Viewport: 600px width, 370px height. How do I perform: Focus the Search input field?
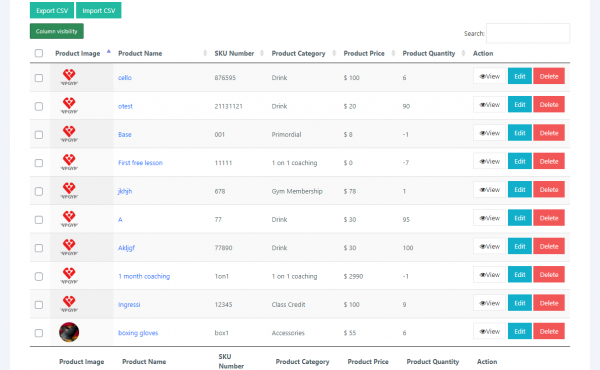click(x=528, y=33)
